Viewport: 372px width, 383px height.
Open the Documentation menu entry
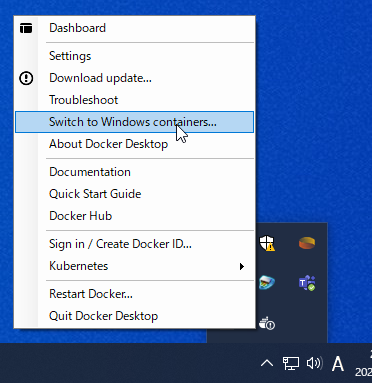tap(134, 172)
